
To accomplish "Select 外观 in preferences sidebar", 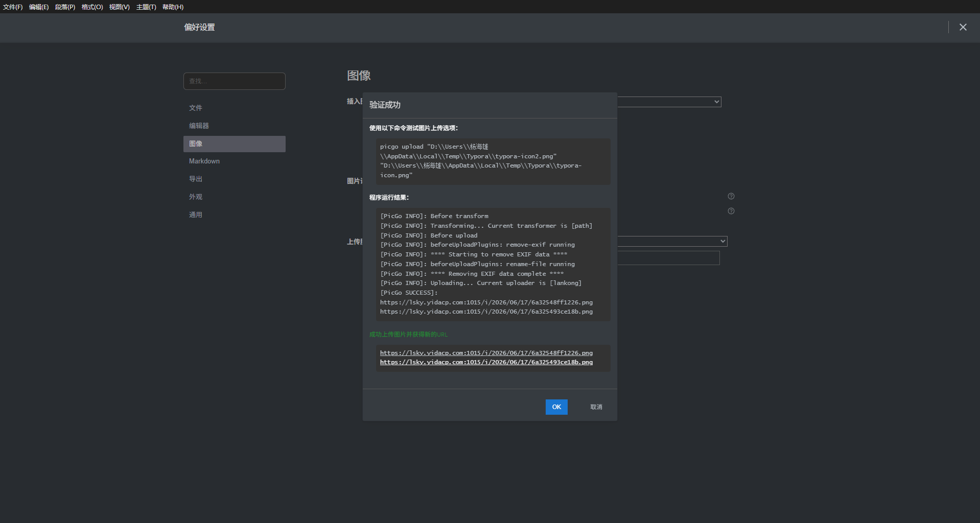I will 235,197.
